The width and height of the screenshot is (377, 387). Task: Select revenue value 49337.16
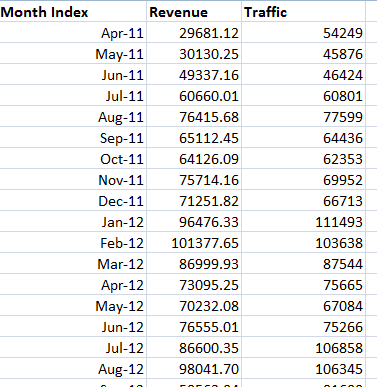click(194, 75)
